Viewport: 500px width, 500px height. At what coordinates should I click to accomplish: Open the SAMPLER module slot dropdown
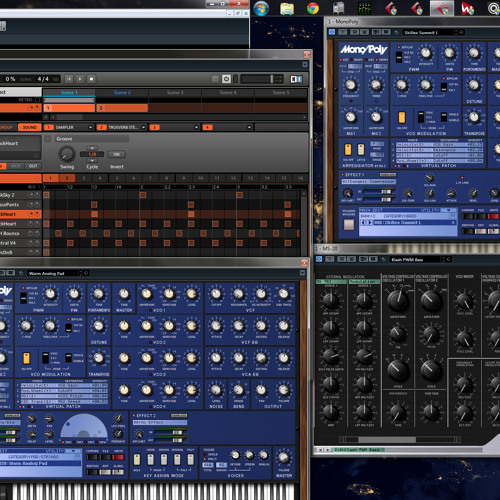coord(90,127)
